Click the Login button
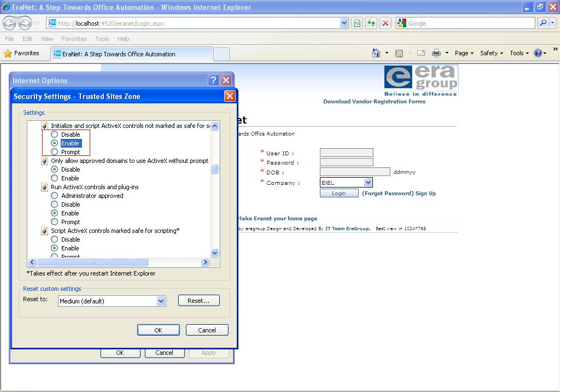 (x=339, y=193)
